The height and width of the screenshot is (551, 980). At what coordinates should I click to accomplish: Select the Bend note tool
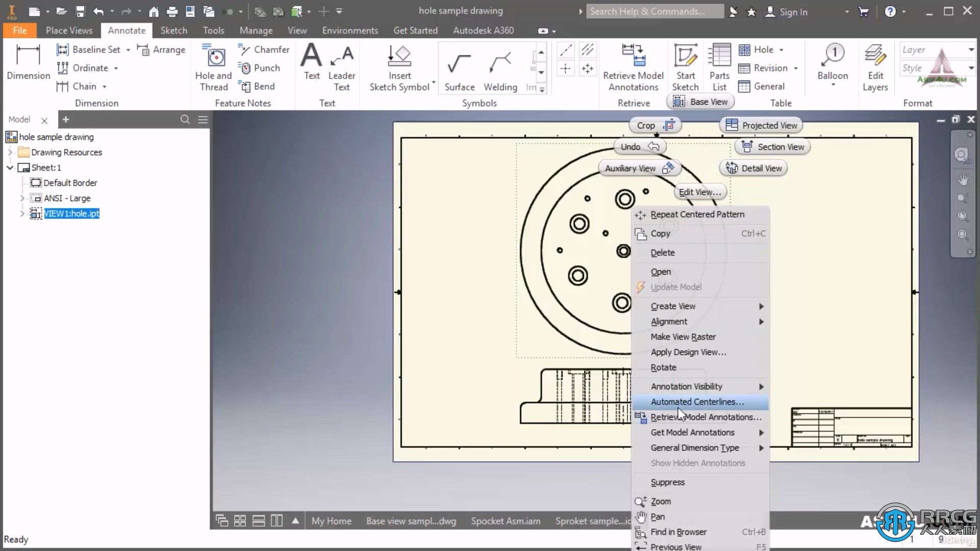tap(257, 86)
